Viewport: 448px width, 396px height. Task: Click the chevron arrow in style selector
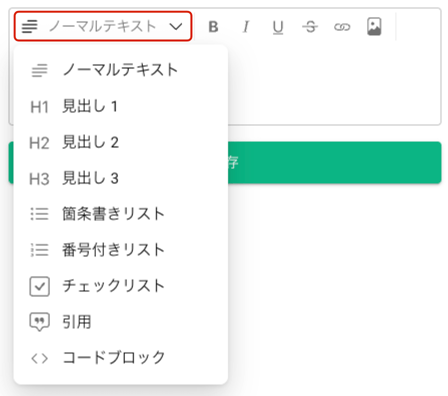tap(176, 26)
